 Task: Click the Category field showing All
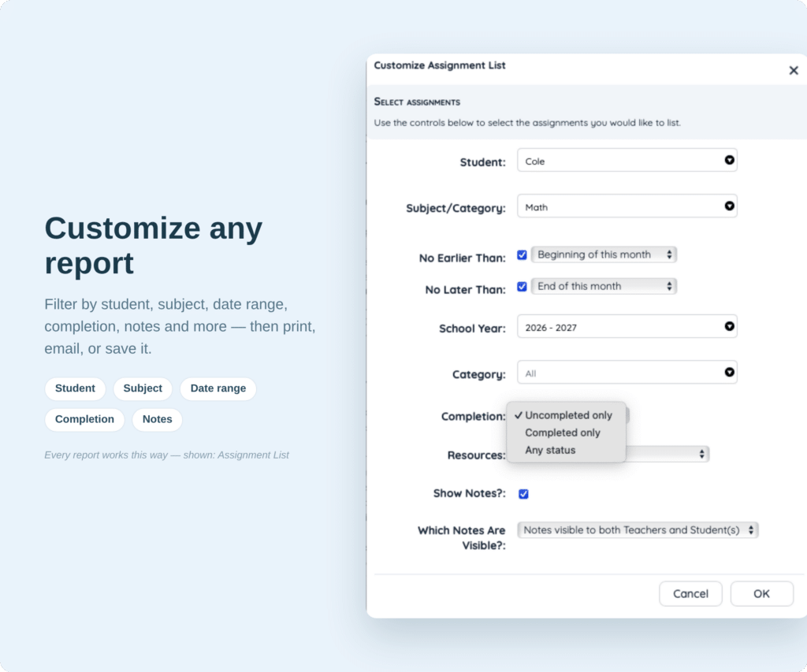tap(627, 373)
